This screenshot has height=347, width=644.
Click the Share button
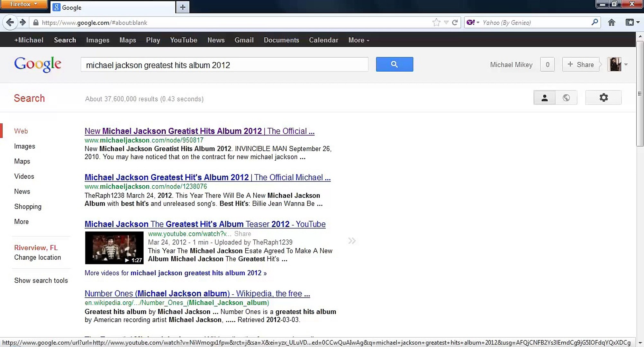coord(581,65)
